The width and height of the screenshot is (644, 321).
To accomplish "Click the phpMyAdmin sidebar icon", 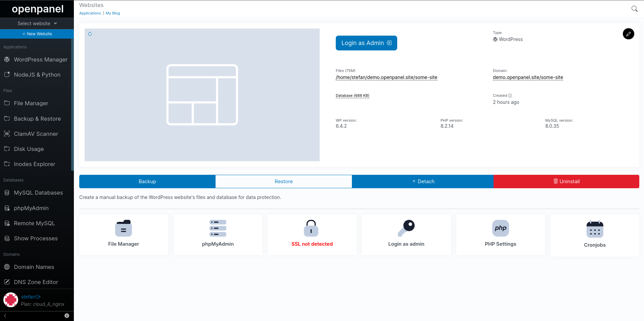I will [x=7, y=208].
